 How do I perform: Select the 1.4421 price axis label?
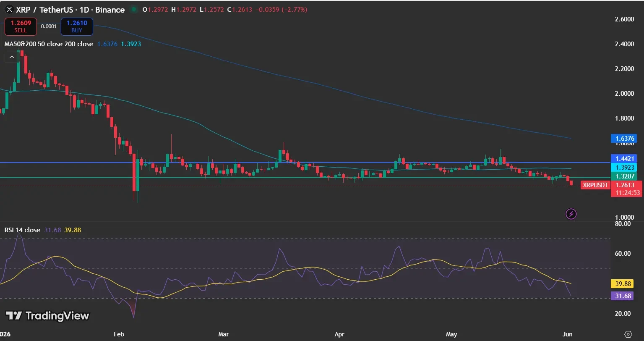pos(624,158)
